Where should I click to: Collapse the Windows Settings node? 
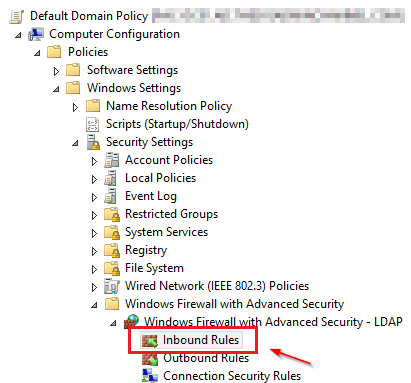(x=56, y=89)
